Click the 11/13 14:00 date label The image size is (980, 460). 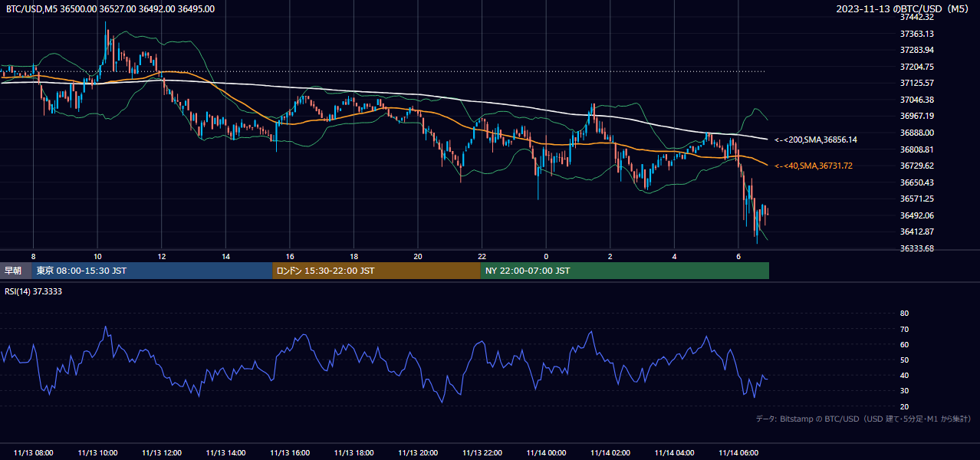pos(225,453)
